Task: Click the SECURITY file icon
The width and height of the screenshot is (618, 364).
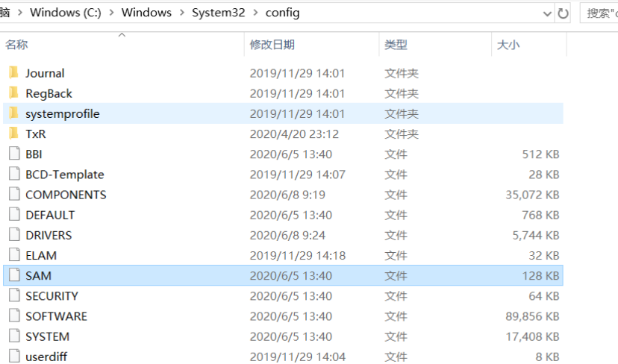Action: [14, 295]
